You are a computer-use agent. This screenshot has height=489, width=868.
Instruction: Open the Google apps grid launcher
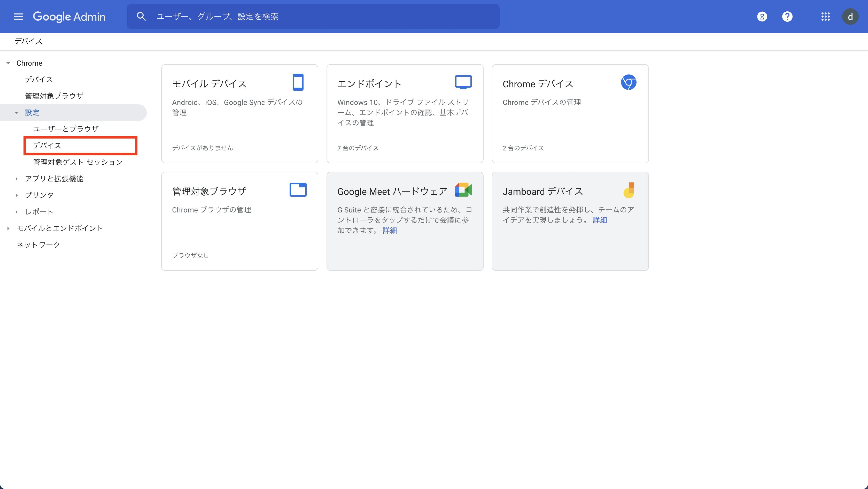825,17
